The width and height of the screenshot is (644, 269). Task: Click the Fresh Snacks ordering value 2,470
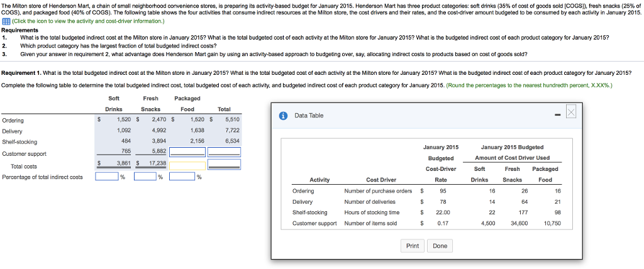point(159,120)
